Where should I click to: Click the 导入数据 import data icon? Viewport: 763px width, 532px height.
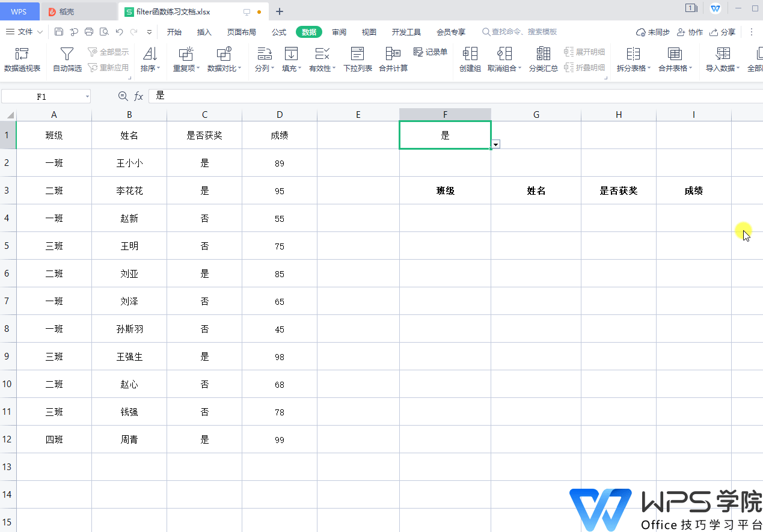click(723, 54)
